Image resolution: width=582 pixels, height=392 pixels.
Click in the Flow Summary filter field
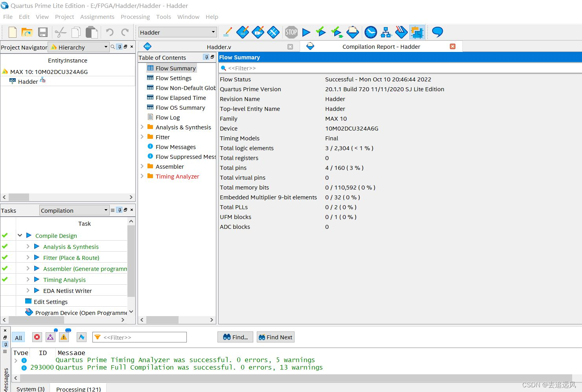400,68
